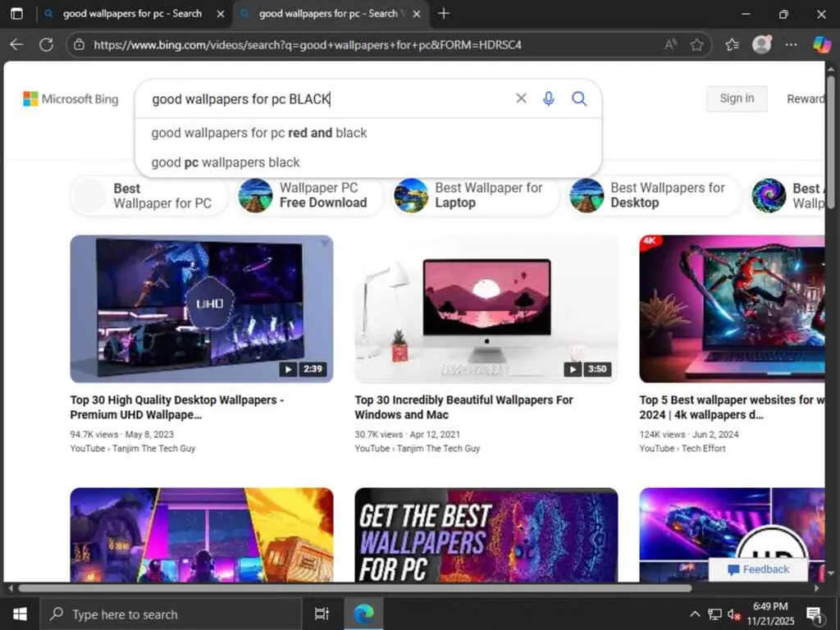The width and height of the screenshot is (840, 630).
Task: Click the horizontal scrollbar at page bottom
Action: click(354, 587)
